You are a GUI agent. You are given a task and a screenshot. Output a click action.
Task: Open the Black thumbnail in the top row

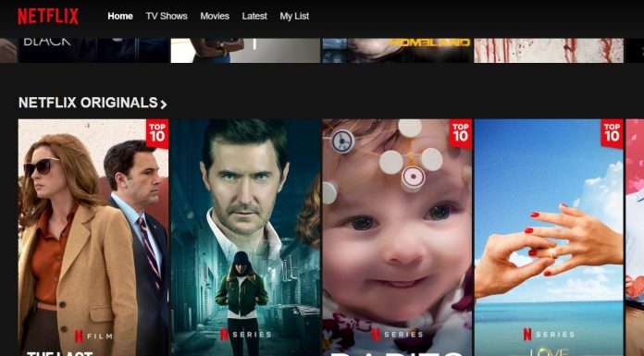93,51
